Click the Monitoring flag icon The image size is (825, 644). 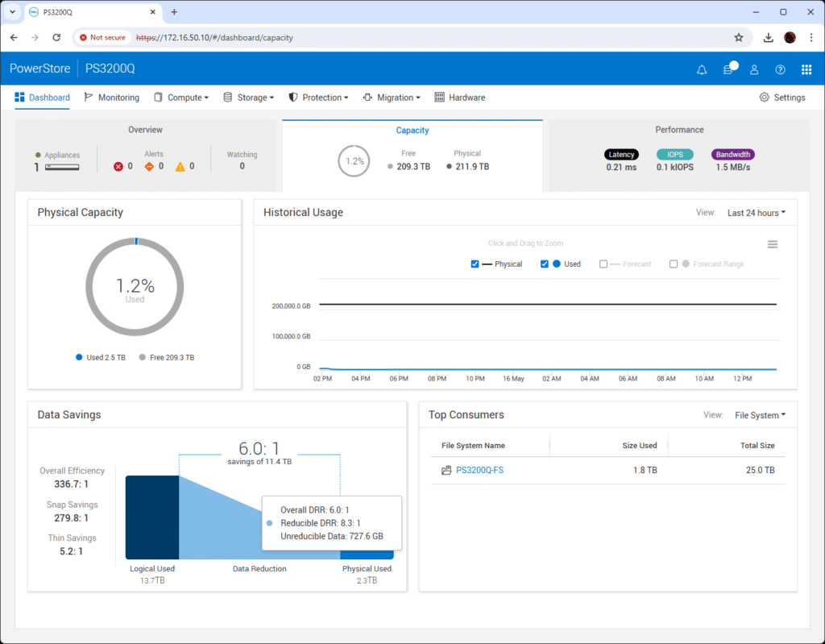[89, 97]
